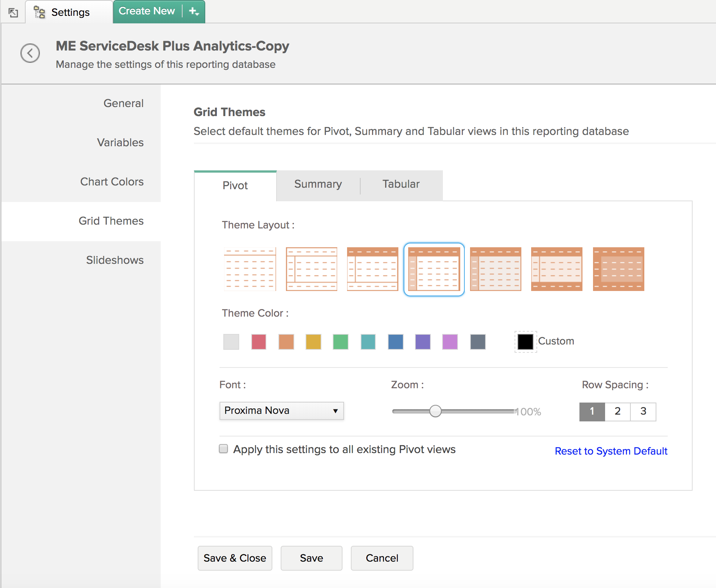Pick the light gray theme color
Image resolution: width=716 pixels, height=588 pixels.
(231, 342)
